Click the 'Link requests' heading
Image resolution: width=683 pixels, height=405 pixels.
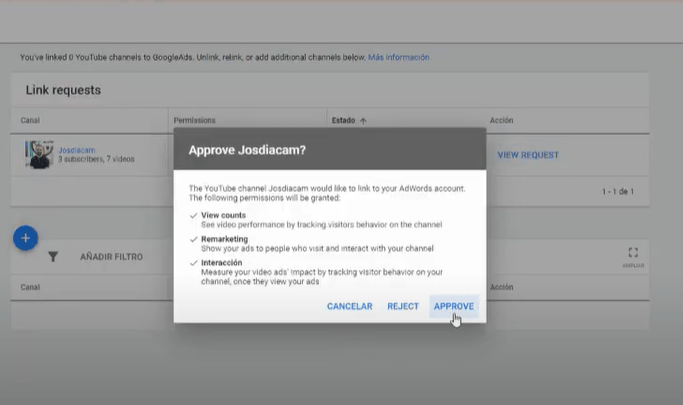tap(63, 90)
